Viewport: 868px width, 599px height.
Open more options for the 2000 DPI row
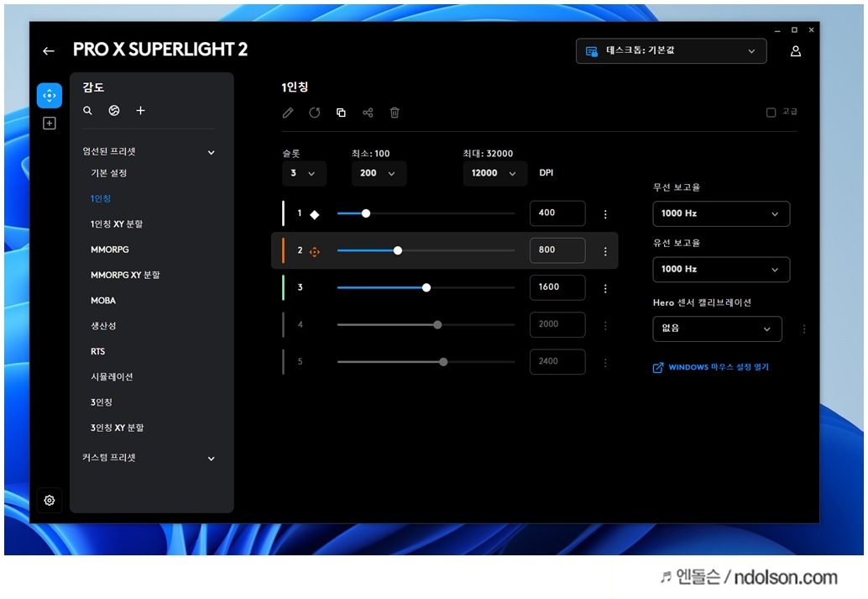(x=605, y=326)
